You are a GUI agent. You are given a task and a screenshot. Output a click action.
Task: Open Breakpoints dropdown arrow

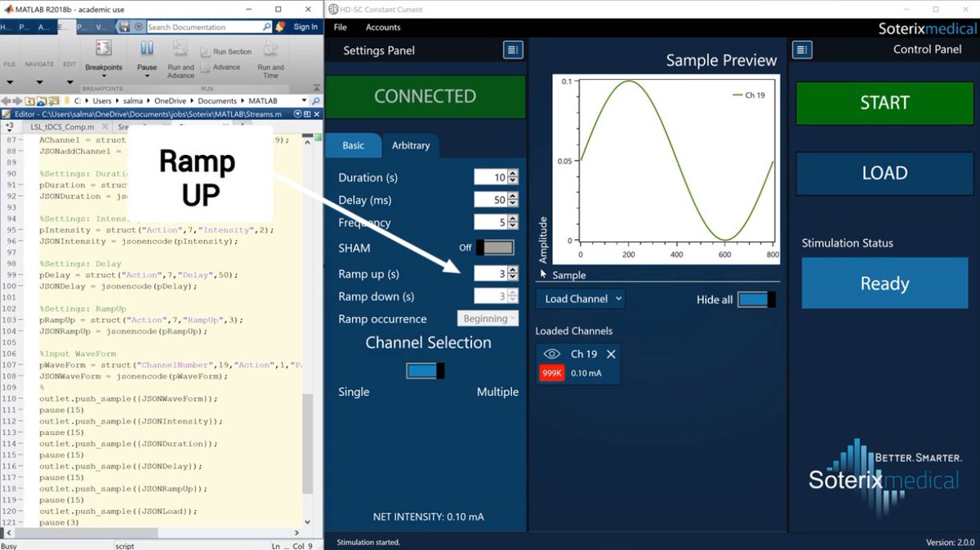pyautogui.click(x=104, y=77)
